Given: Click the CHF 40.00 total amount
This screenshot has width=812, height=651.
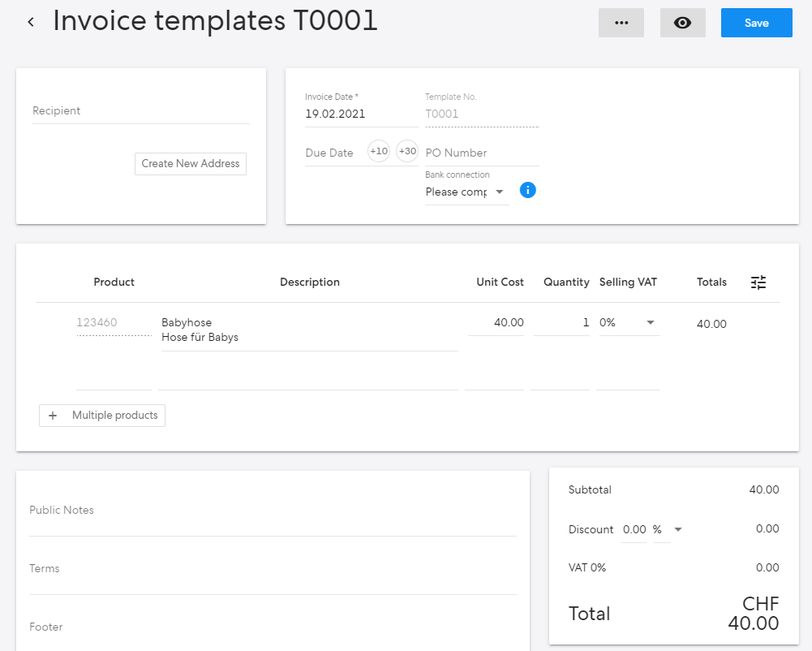Looking at the screenshot, I should coord(754,614).
